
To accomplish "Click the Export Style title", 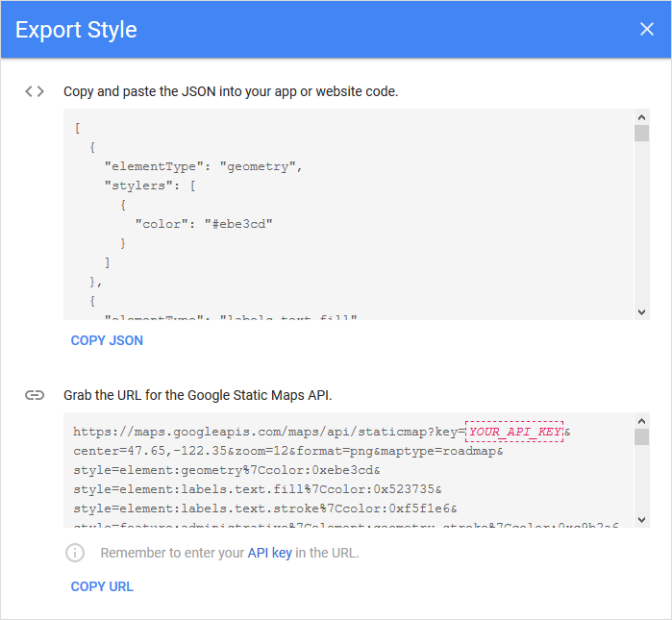I will pos(76,30).
